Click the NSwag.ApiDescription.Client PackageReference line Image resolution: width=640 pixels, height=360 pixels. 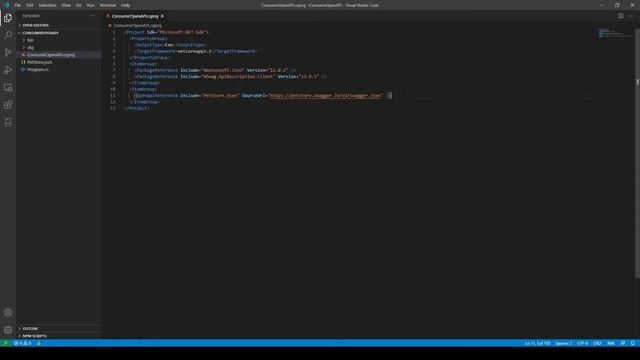point(231,76)
